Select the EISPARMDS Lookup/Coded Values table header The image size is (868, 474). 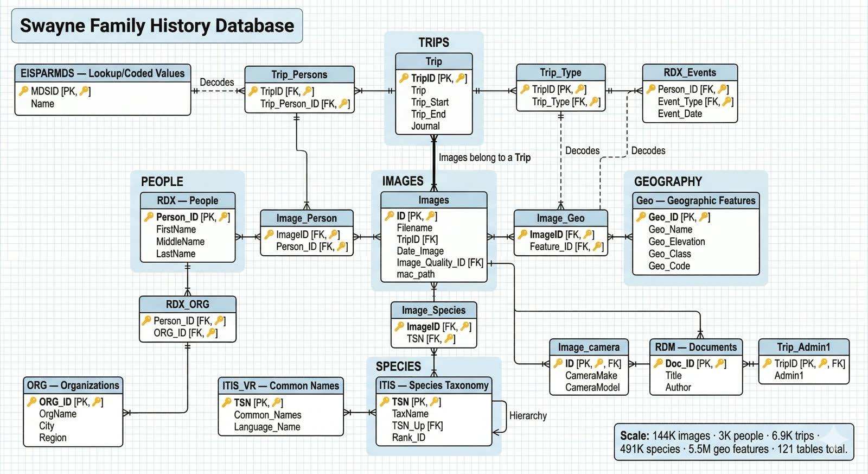tap(103, 73)
